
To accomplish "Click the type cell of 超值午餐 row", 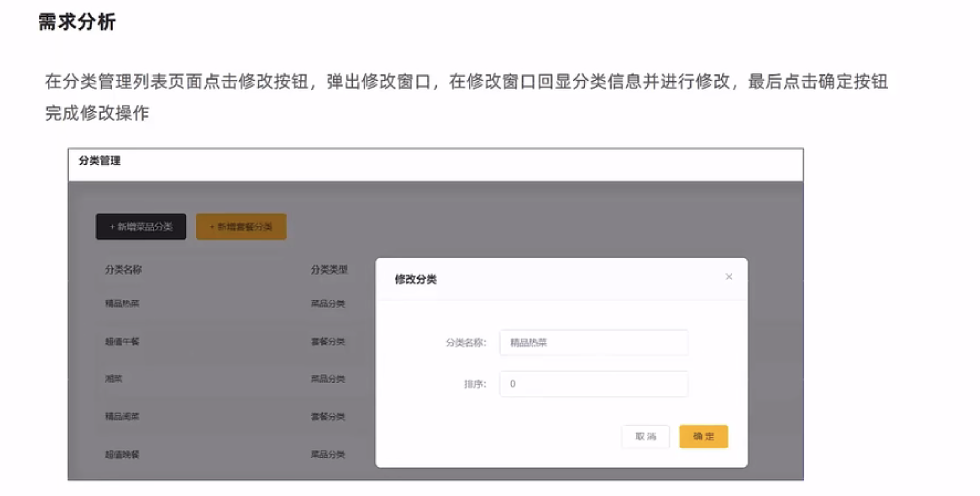I will coord(328,342).
